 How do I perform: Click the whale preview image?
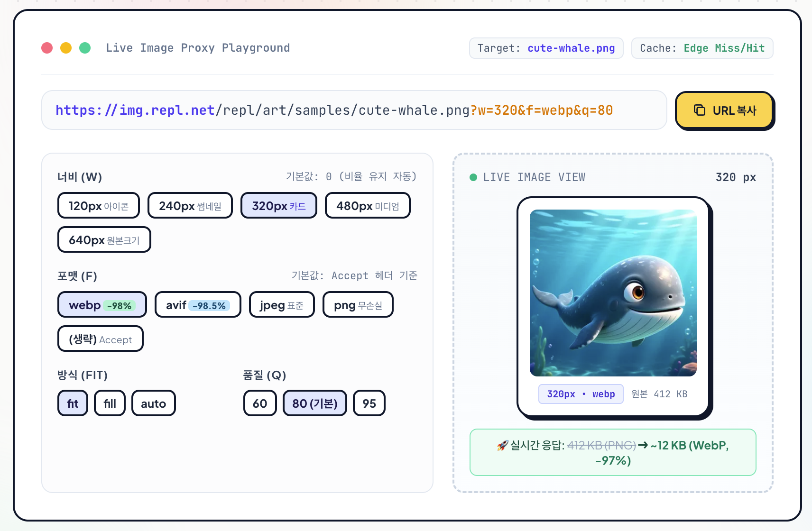[x=613, y=293]
